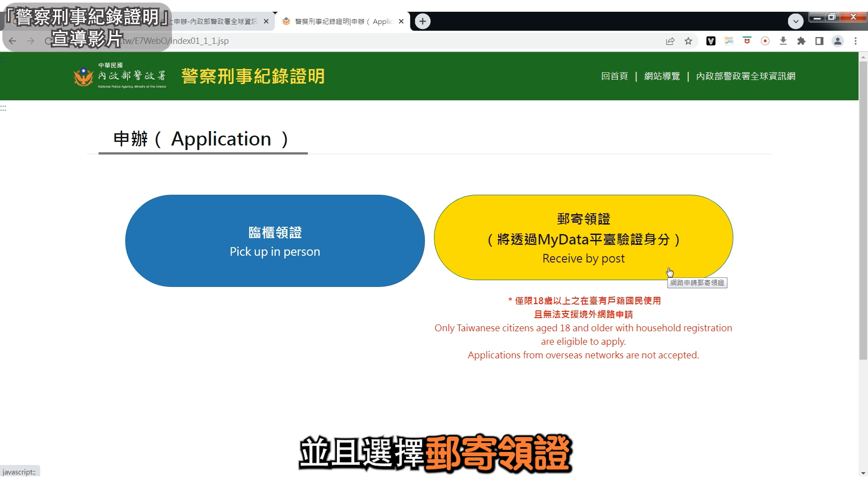Click the Smart PKI extension icon
The height and width of the screenshot is (488, 868).
729,41
